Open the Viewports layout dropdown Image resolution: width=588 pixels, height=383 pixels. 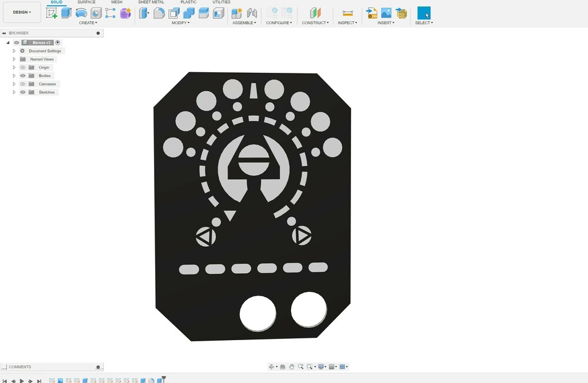coord(343,367)
